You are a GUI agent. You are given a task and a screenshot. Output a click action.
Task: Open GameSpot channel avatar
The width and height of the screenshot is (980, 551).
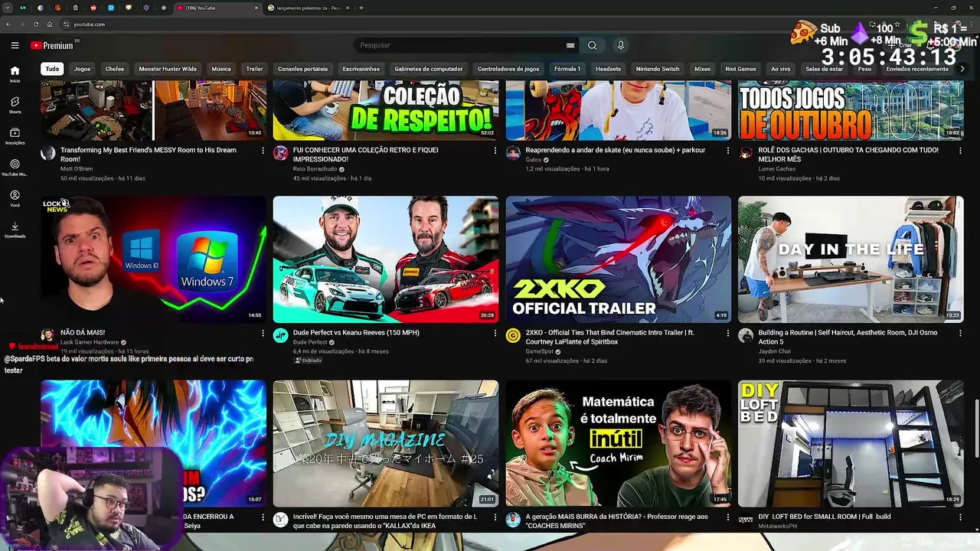(513, 335)
